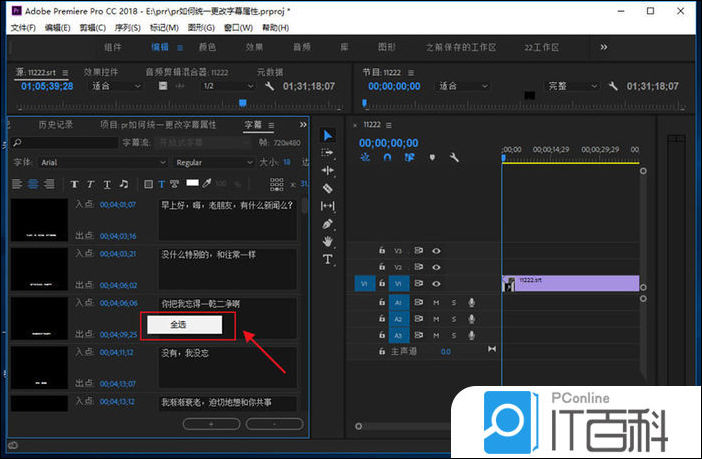Pick the Hand tool
702x459 pixels.
(327, 241)
